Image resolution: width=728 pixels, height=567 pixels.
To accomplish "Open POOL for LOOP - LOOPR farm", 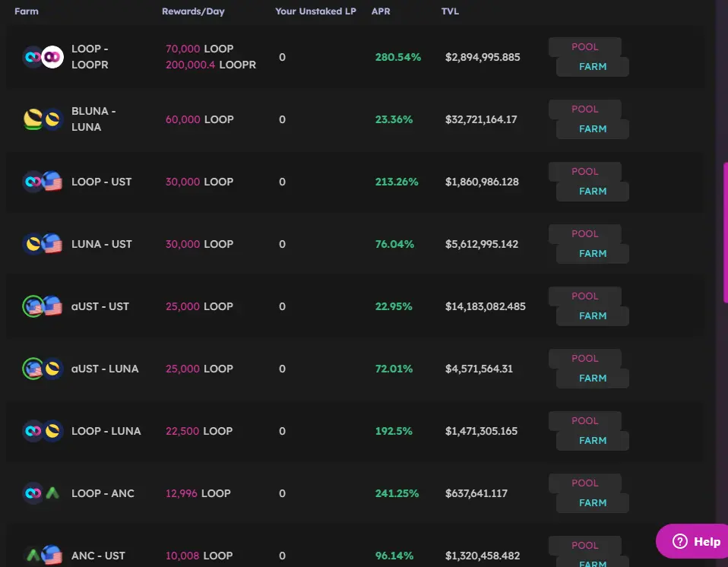I will click(x=585, y=47).
